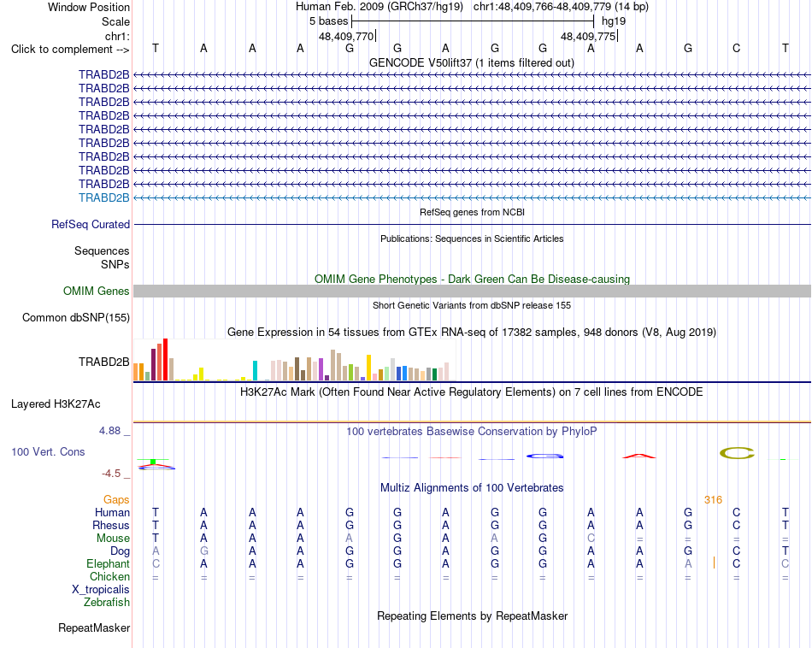Select the Chicken species row label
Viewport: 812px width, 648px height.
(x=109, y=576)
